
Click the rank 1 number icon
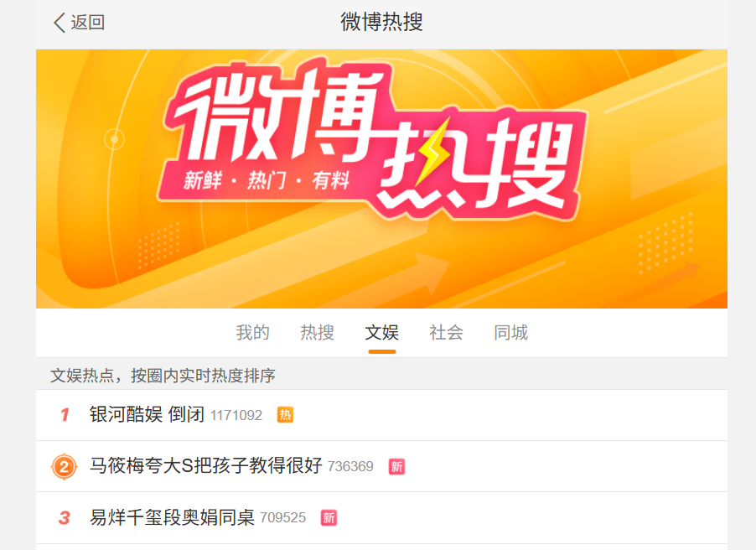click(65, 415)
